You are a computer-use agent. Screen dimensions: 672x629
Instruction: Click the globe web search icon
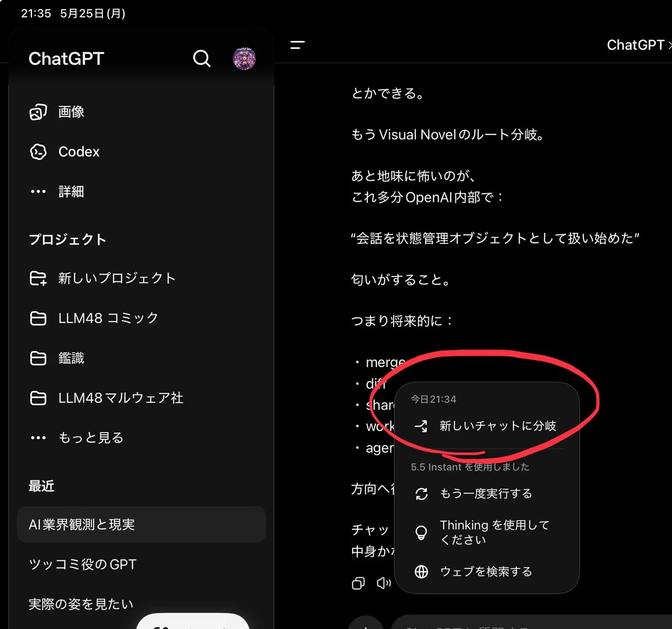[421, 571]
